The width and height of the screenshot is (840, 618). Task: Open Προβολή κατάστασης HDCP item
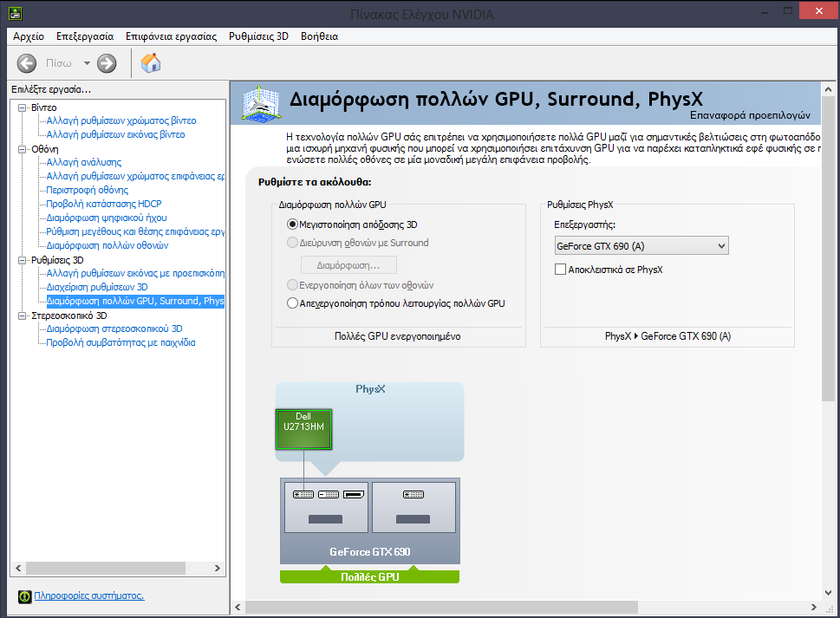[x=104, y=204]
